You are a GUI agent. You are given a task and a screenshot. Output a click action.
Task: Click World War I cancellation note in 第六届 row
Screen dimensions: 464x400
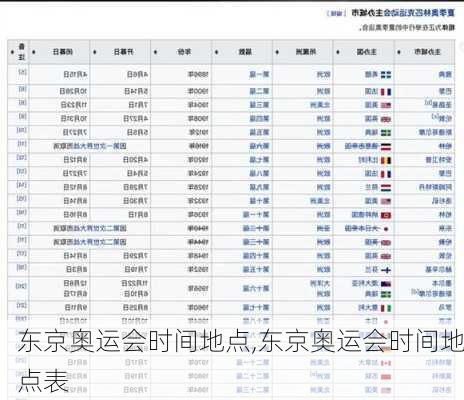tap(90, 146)
